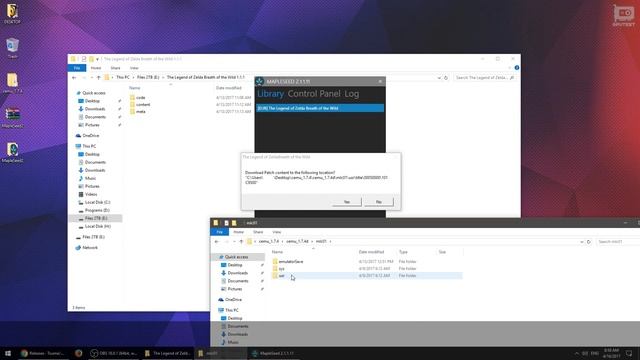
Task: Switch to the Control Panel tab in MapleSeed
Action: (x=314, y=94)
